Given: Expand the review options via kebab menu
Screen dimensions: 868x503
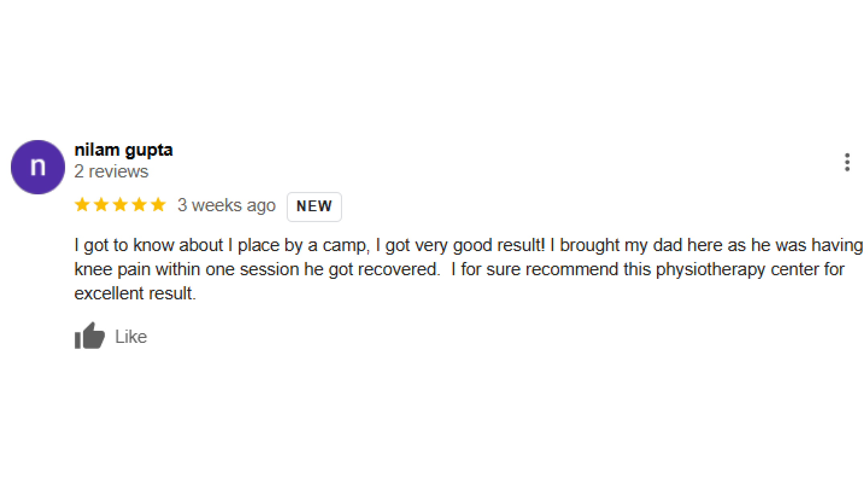Looking at the screenshot, I should 846,162.
